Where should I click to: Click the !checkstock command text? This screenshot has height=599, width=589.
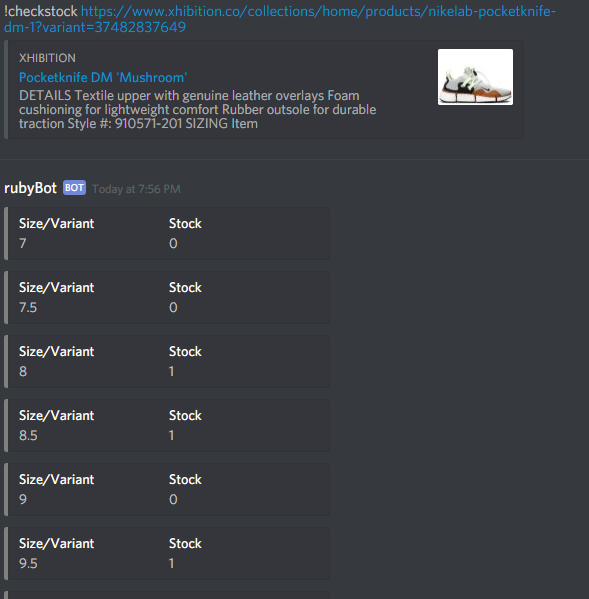coord(40,11)
